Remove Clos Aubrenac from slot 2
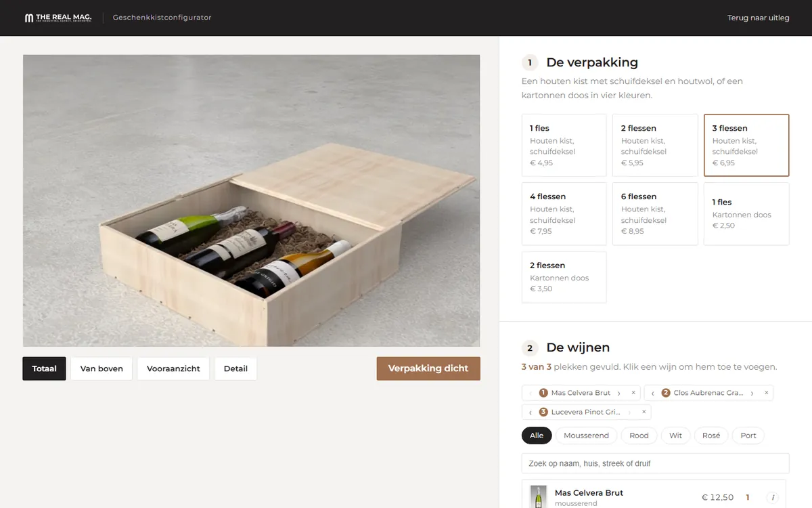The height and width of the screenshot is (508, 812). 767,393
